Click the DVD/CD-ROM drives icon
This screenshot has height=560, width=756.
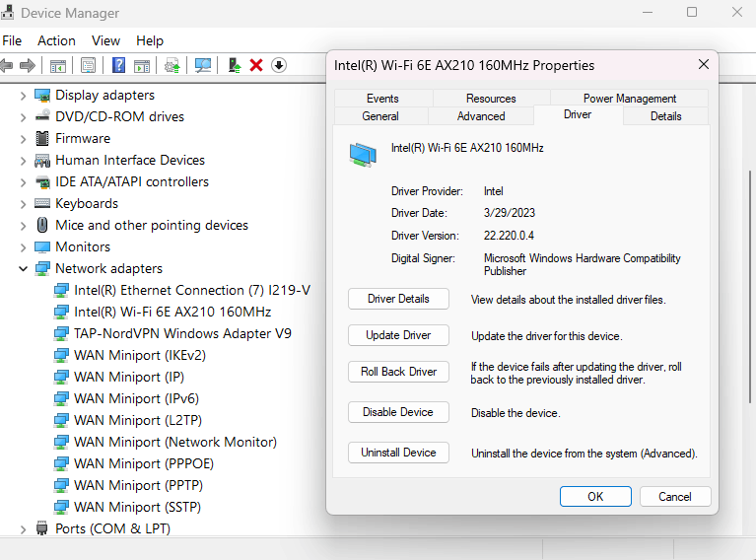coord(42,115)
